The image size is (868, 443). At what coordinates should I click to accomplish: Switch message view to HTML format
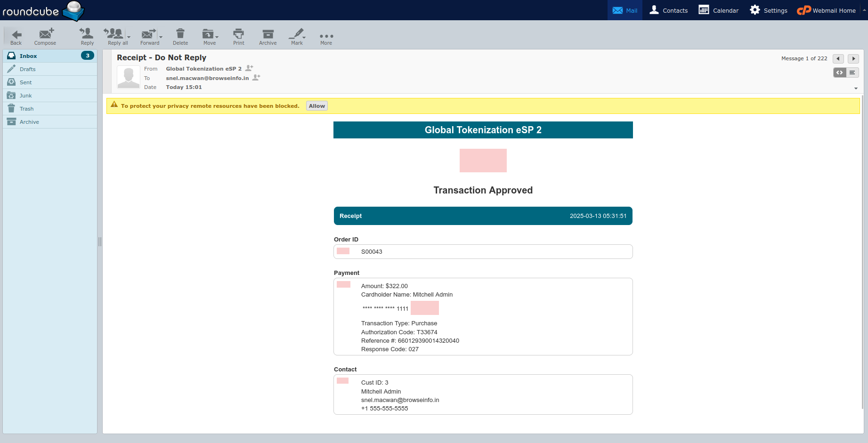(839, 72)
